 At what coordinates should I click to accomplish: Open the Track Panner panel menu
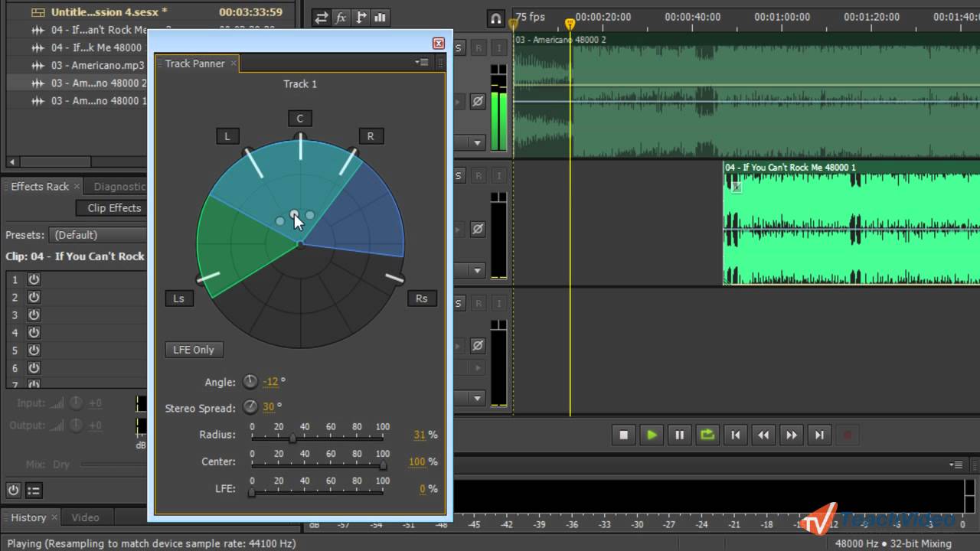click(x=422, y=63)
